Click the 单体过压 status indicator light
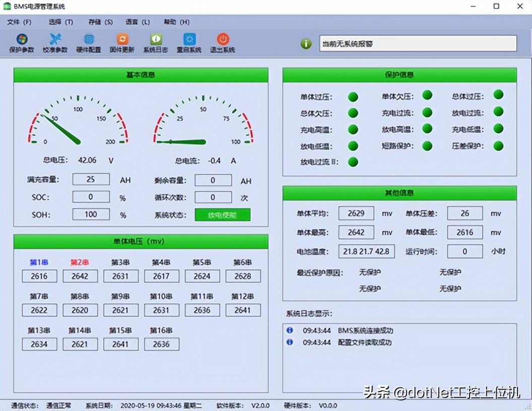 353,97
